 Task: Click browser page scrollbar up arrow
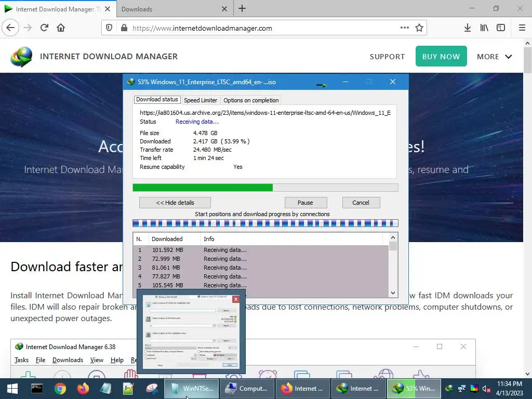tap(527, 43)
